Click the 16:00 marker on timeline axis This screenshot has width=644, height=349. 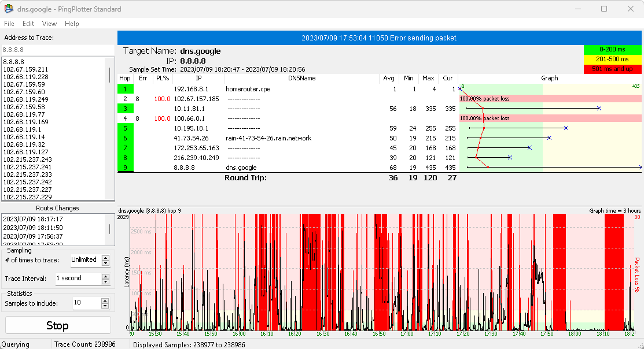coord(238,334)
